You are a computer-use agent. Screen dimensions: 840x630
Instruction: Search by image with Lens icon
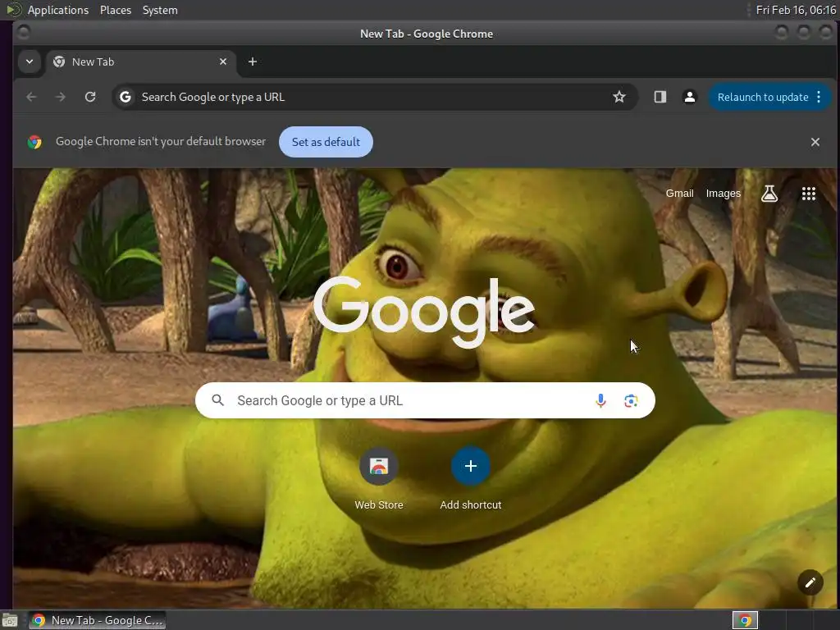[x=631, y=400]
